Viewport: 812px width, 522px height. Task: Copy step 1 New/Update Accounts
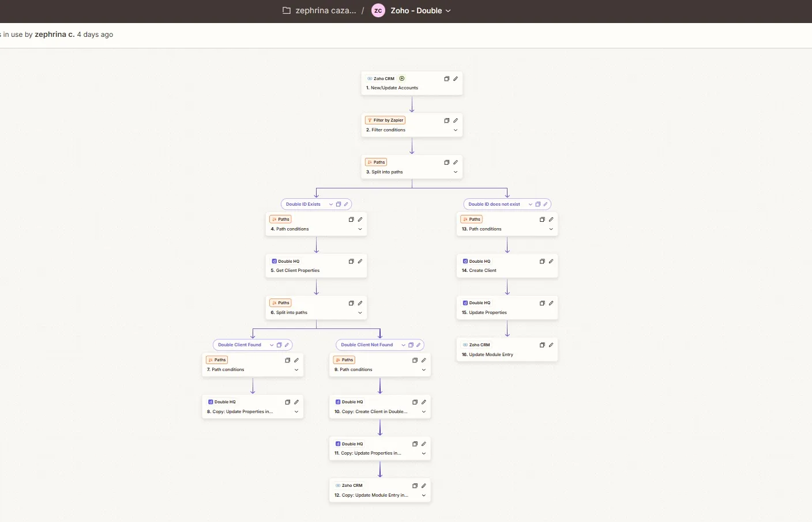point(446,79)
